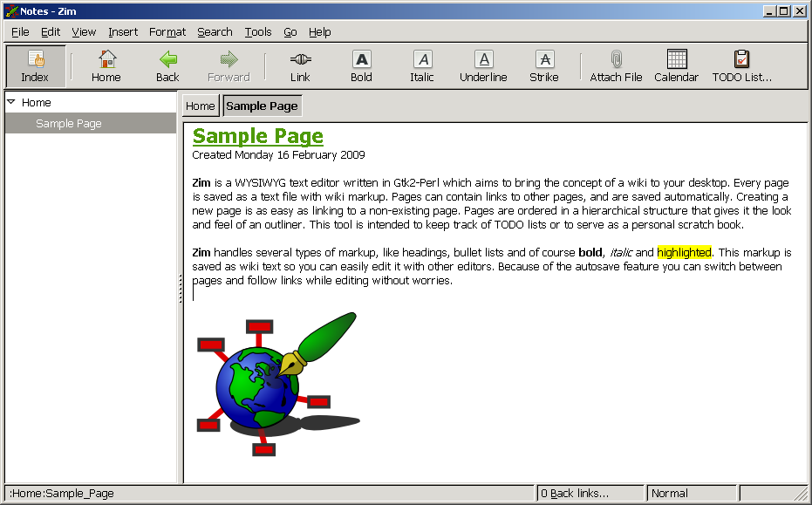Open the Go menu
Viewport: 812px width, 505px height.
pos(290,32)
